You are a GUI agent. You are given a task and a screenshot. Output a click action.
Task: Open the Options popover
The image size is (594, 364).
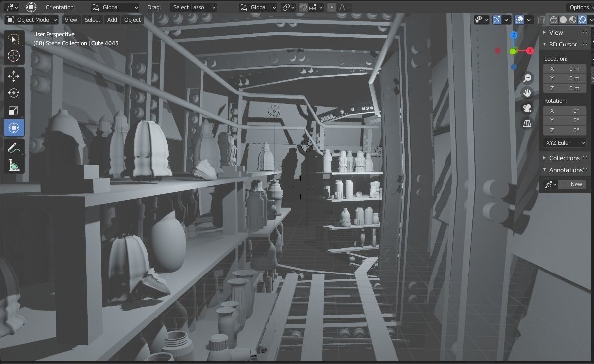(579, 7)
